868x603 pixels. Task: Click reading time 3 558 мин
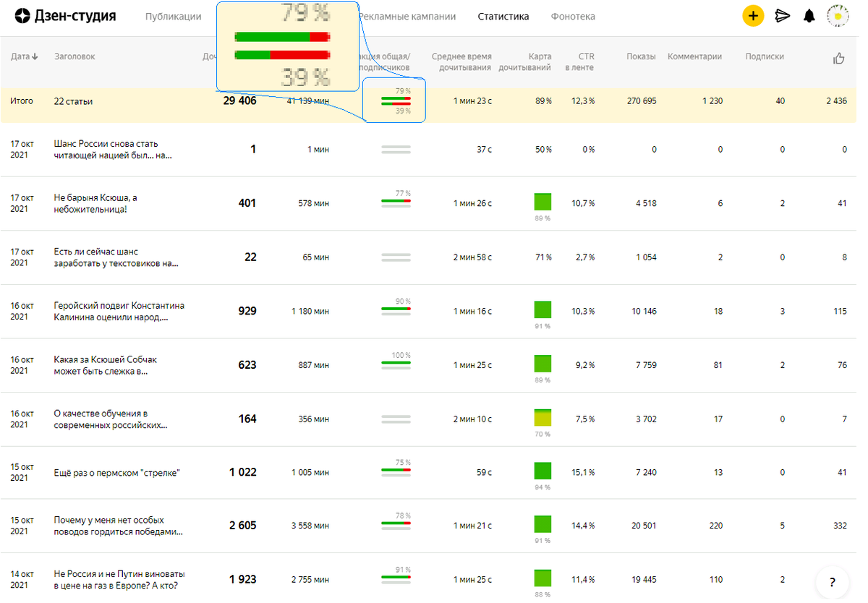(310, 526)
